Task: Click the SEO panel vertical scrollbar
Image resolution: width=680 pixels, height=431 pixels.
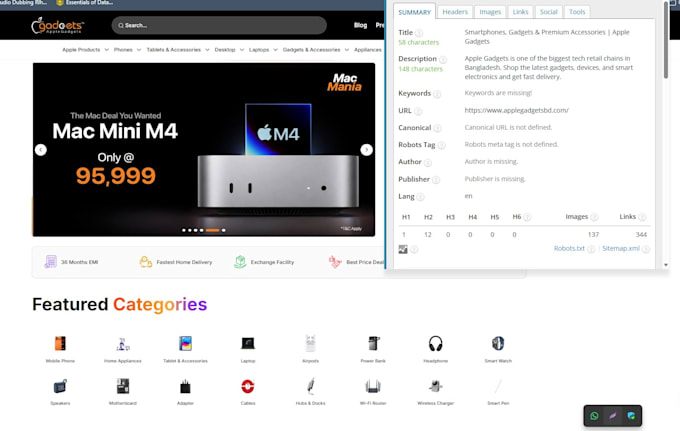Action: pyautogui.click(x=666, y=40)
